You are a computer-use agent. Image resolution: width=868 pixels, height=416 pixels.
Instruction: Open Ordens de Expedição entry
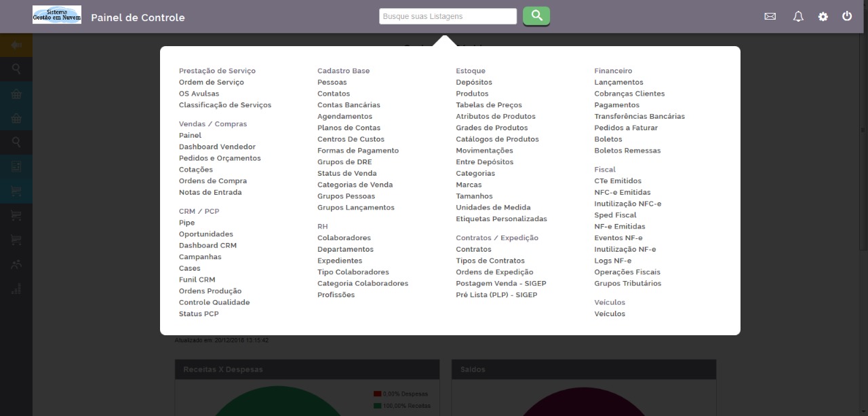click(494, 272)
